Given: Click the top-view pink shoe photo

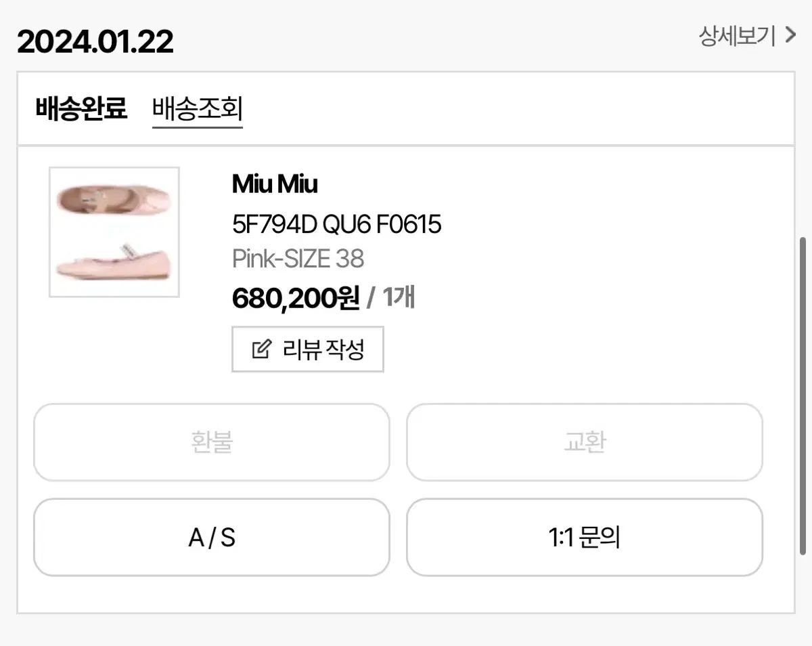Looking at the screenshot, I should [x=114, y=198].
